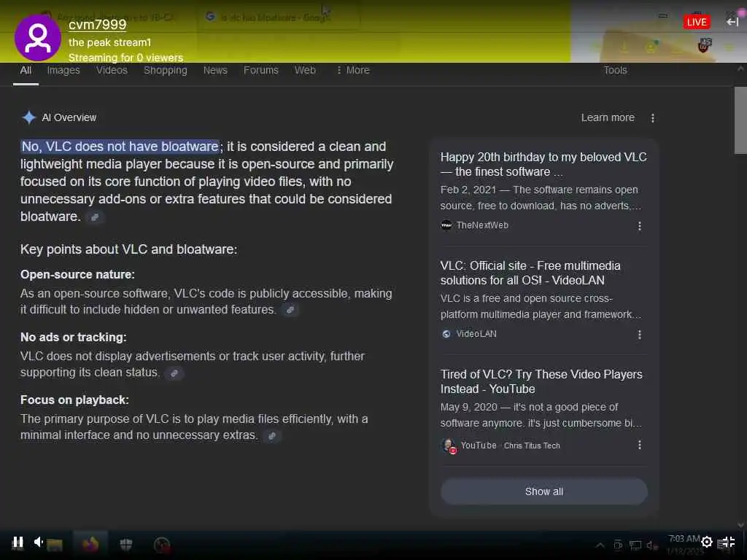Click the page vertical scrollbar thumb
The height and width of the screenshot is (560, 747).
(x=740, y=120)
